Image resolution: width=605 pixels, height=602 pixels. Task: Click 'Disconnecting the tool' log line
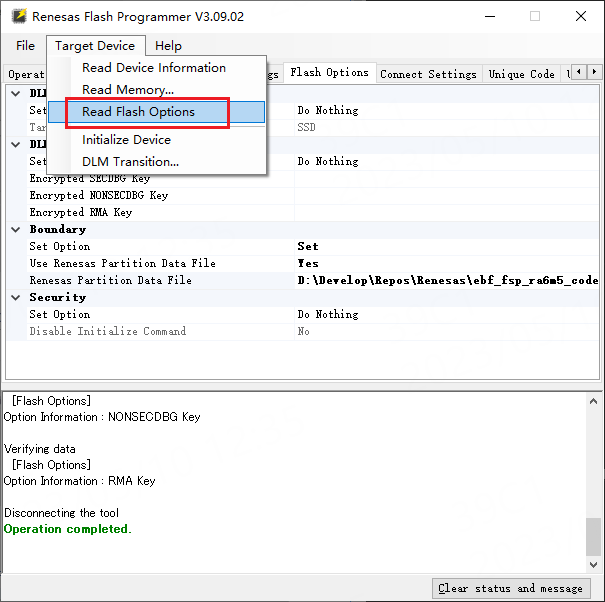(x=61, y=513)
